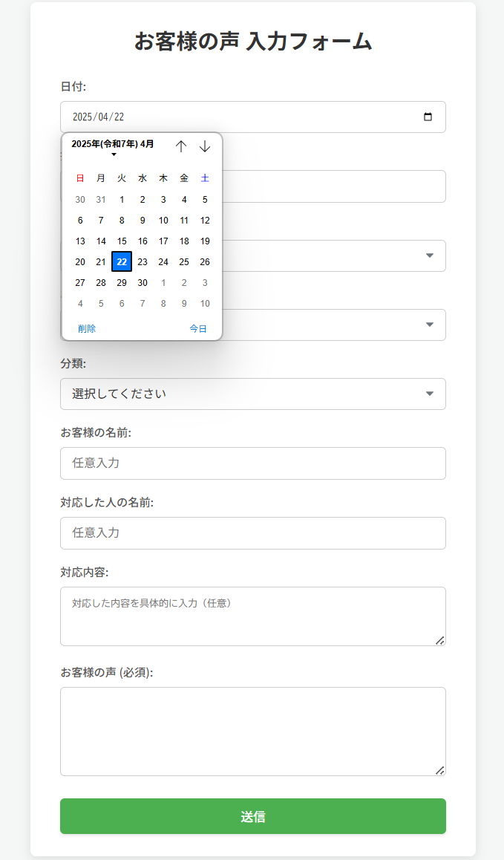Click the お客様の声 (必須) textarea
This screenshot has height=860, width=504.
[252, 731]
